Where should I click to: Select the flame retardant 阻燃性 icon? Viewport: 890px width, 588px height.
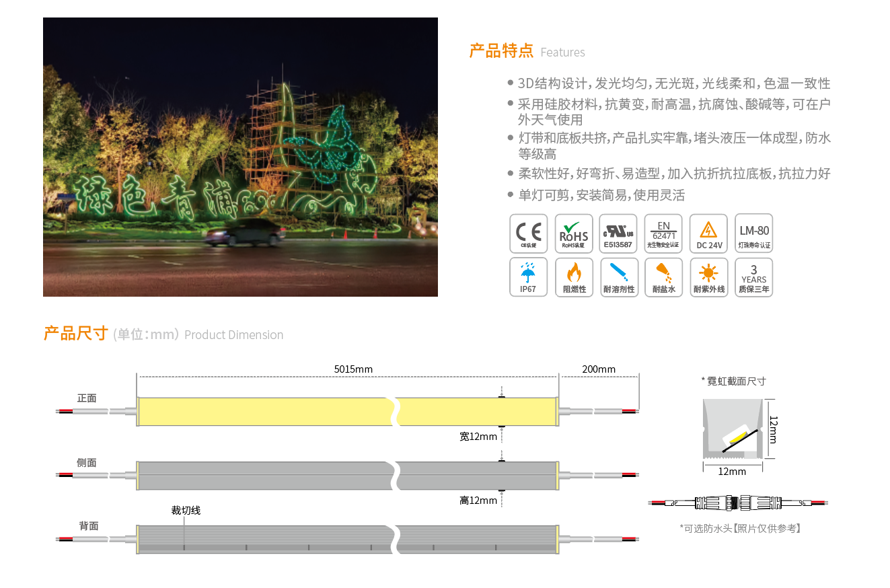pyautogui.click(x=574, y=277)
